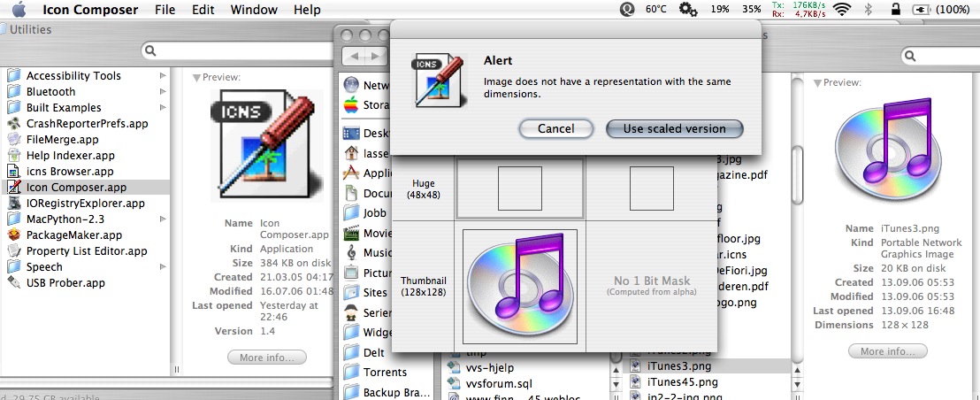
Task: Select the Bluetooth folder in Utilities
Action: [x=50, y=91]
